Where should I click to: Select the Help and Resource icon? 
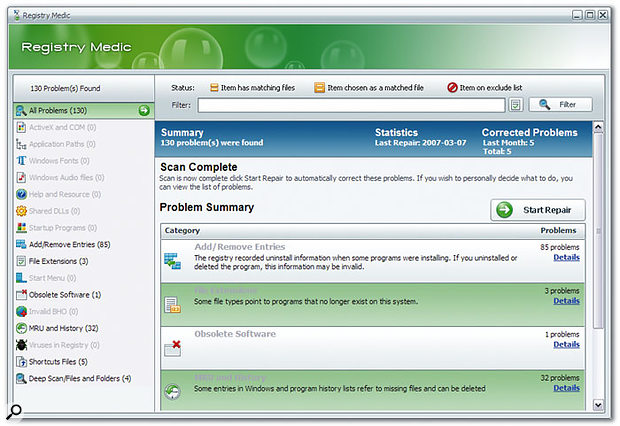(x=21, y=194)
